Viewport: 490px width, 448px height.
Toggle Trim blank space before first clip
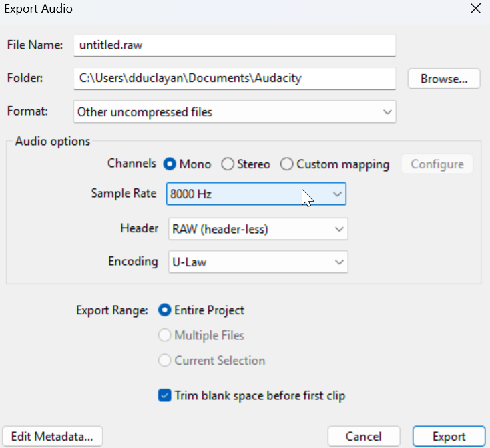click(x=165, y=395)
